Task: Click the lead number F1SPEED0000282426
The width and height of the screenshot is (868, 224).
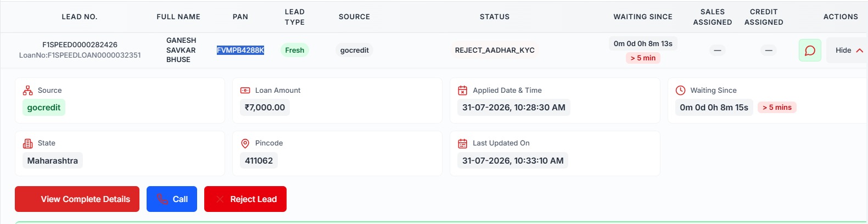Action: tap(80, 44)
